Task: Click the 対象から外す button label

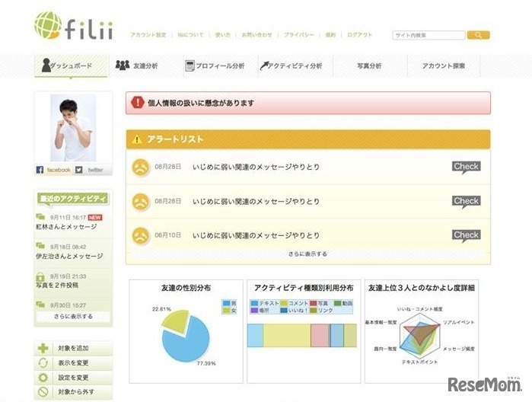Action: (76, 392)
